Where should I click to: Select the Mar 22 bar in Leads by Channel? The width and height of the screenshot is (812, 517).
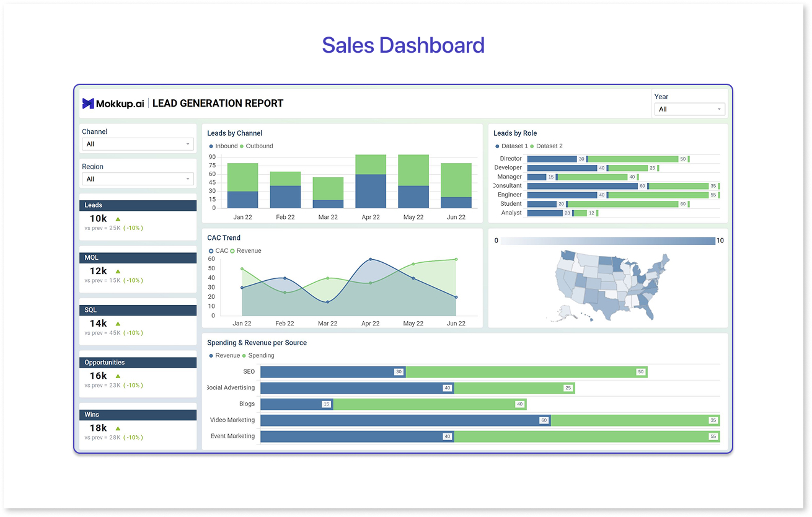[x=328, y=193]
